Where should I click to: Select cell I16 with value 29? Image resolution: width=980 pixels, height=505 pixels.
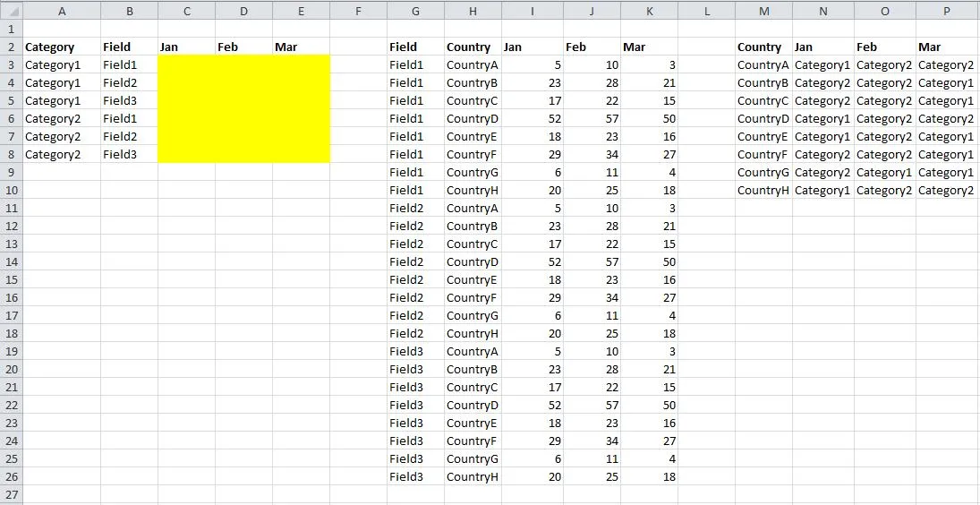533,297
